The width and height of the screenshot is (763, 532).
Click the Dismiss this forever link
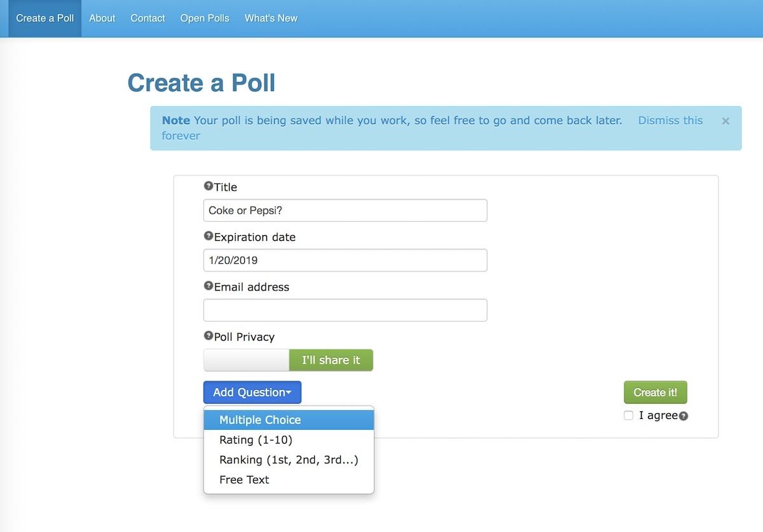(x=670, y=121)
